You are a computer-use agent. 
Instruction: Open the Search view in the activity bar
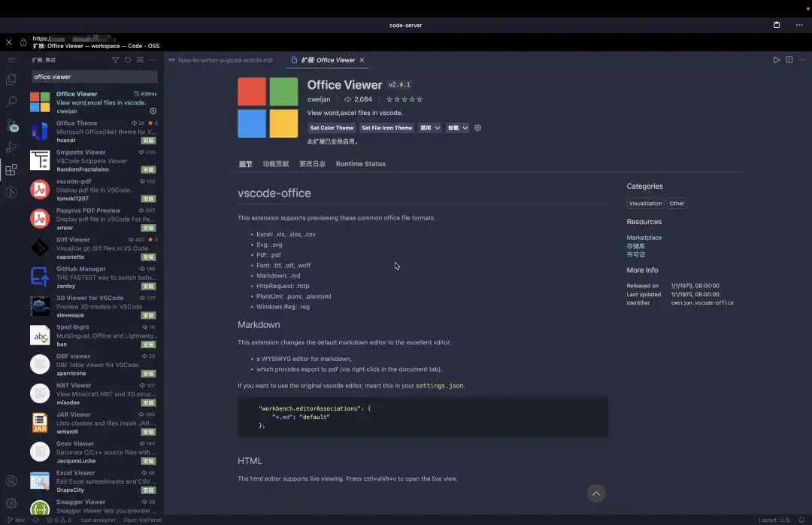[11, 102]
